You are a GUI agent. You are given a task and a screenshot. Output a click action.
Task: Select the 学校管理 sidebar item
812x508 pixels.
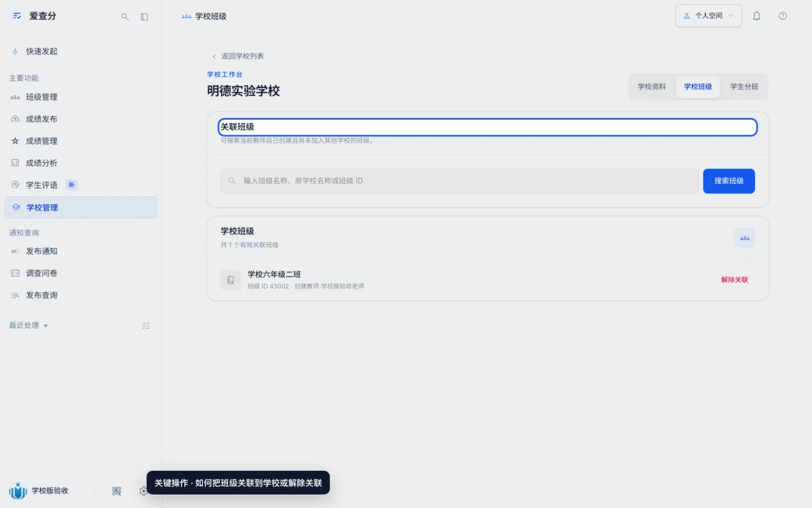click(81, 207)
